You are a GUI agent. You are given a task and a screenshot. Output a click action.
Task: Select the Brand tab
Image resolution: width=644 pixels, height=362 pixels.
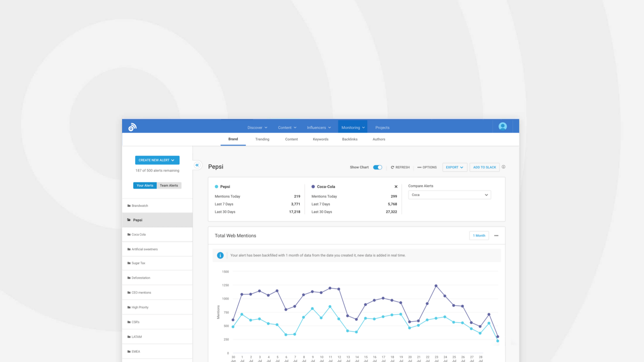click(x=233, y=139)
